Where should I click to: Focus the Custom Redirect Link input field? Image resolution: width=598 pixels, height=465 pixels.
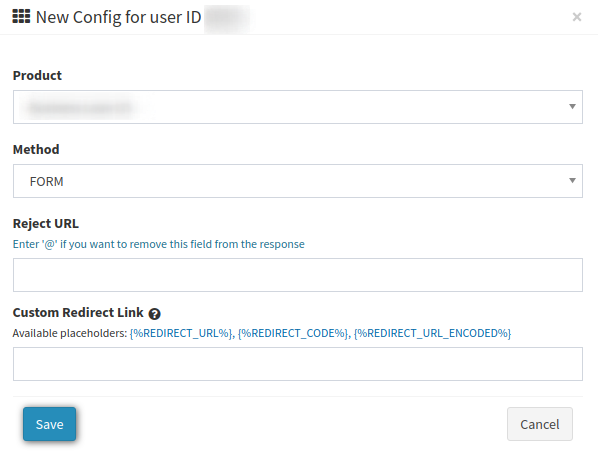click(x=298, y=364)
